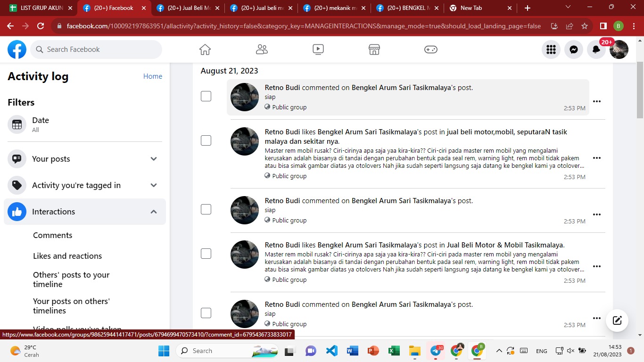Open the Menu grid icon
This screenshot has height=362, width=644.
551,49
